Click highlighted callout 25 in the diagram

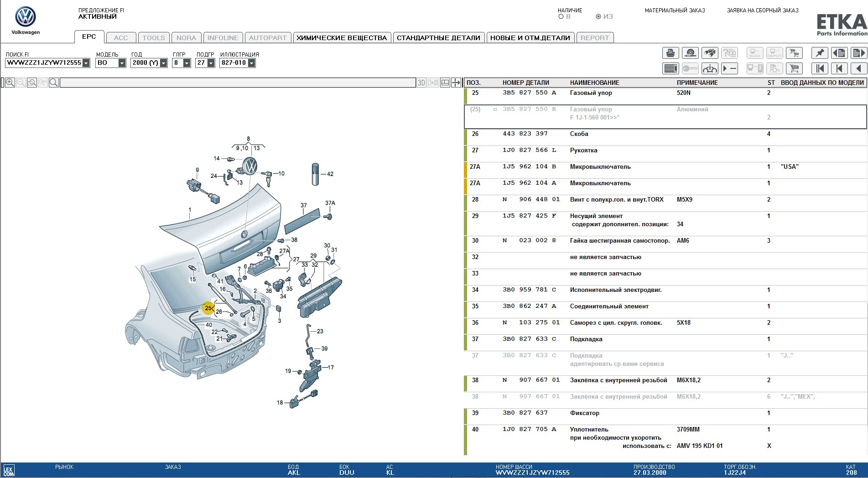208,308
